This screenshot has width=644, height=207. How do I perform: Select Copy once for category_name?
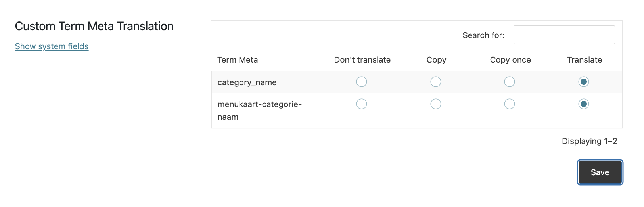(510, 82)
